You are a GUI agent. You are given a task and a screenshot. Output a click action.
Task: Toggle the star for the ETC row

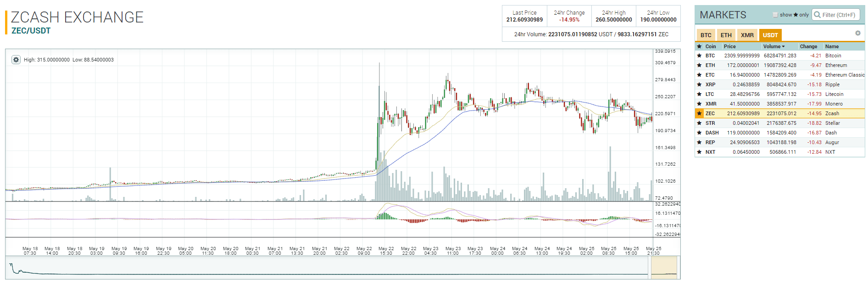pos(699,75)
